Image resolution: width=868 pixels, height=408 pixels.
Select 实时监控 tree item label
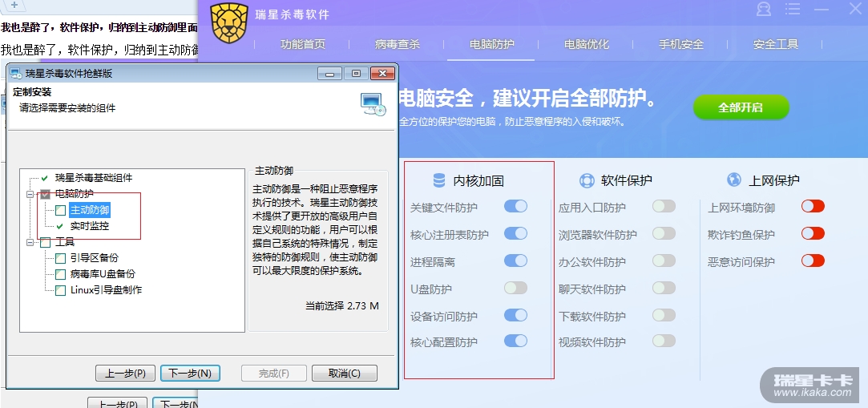90,226
